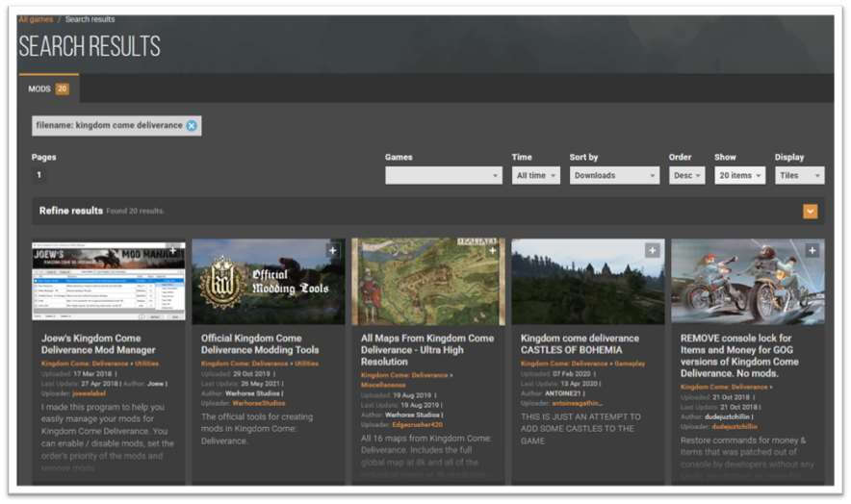The image size is (851, 504).
Task: Click Castles of Bohemia landscape thumbnail
Action: [588, 282]
